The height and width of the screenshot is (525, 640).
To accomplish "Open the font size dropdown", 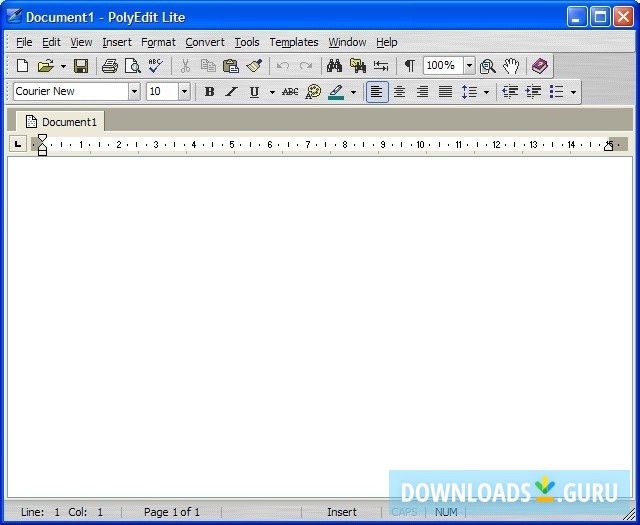I will pos(184,91).
